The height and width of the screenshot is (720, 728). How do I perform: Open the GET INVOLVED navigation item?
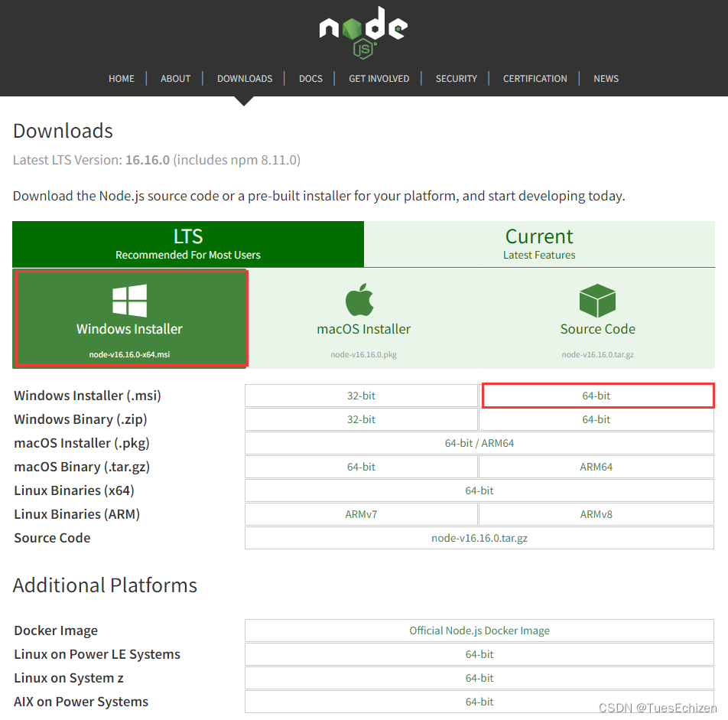379,79
